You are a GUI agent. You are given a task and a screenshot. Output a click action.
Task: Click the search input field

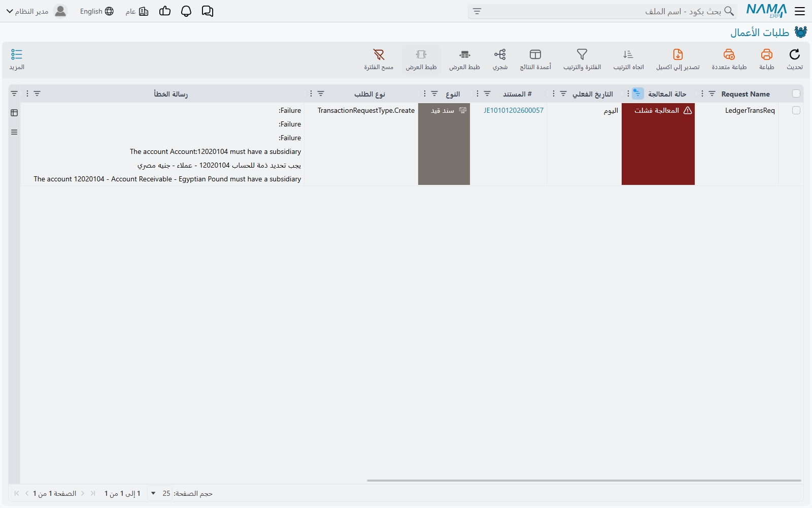[601, 11]
